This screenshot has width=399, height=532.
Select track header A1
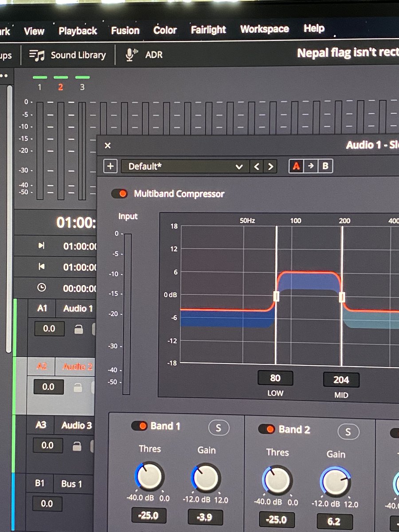coord(42,308)
